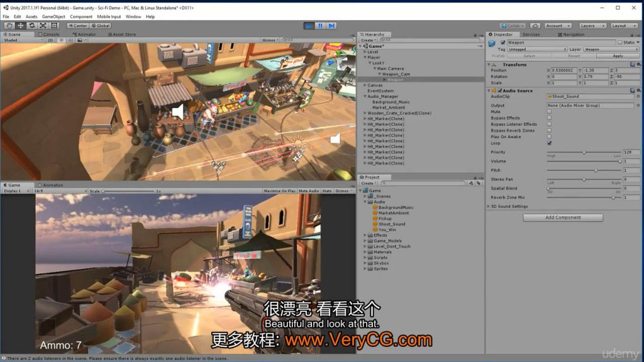
Task: Disable the Audio Source component checkbox
Action: coord(500,90)
